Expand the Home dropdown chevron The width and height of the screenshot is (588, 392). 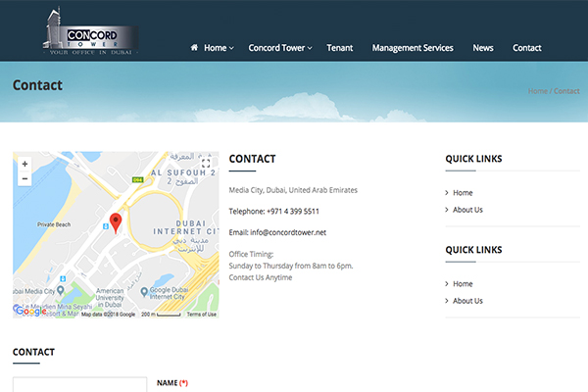[231, 48]
